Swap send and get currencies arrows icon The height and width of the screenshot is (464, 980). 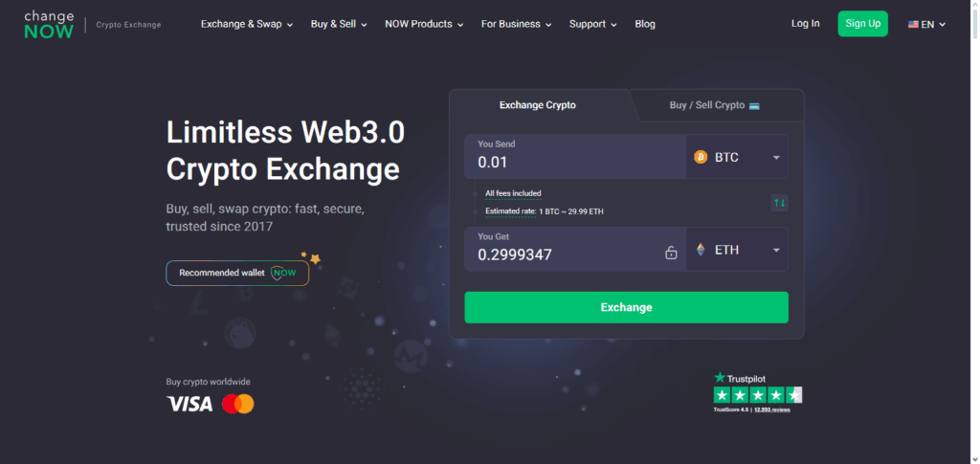779,202
